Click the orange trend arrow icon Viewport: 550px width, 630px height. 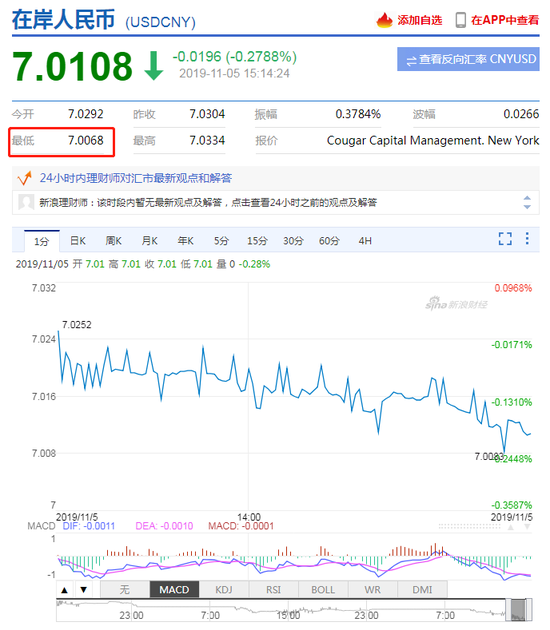pos(24,178)
